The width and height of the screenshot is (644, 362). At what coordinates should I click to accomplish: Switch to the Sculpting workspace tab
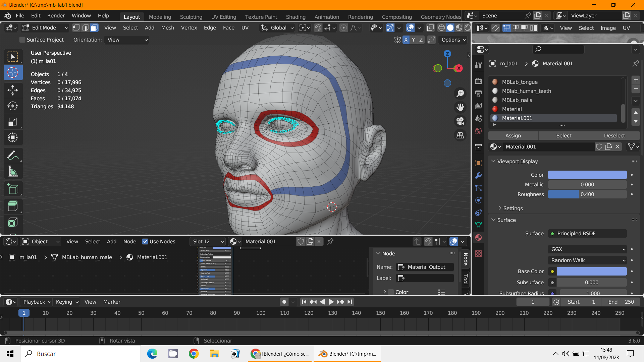tap(191, 17)
